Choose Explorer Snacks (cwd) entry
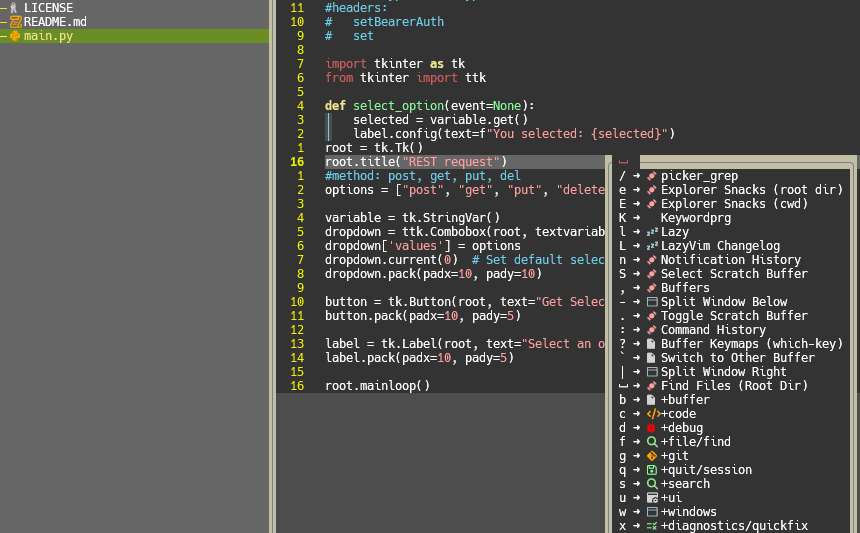This screenshot has height=533, width=860. pos(734,204)
